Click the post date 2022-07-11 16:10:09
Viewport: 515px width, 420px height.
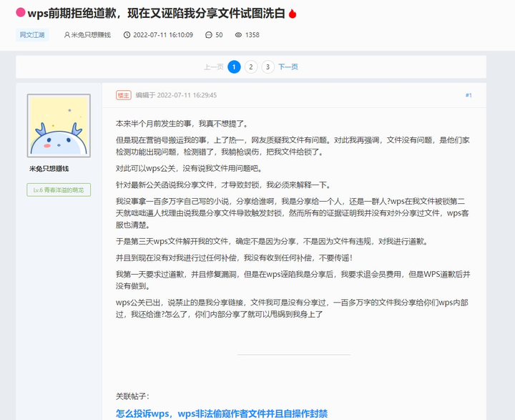click(x=163, y=35)
